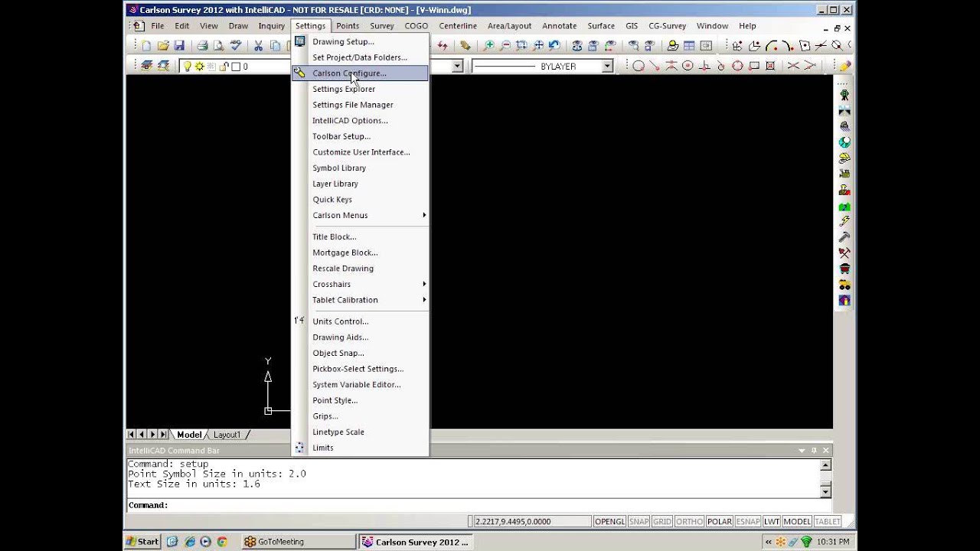Click the Windows Start button
The image size is (980, 551).
pyautogui.click(x=143, y=542)
